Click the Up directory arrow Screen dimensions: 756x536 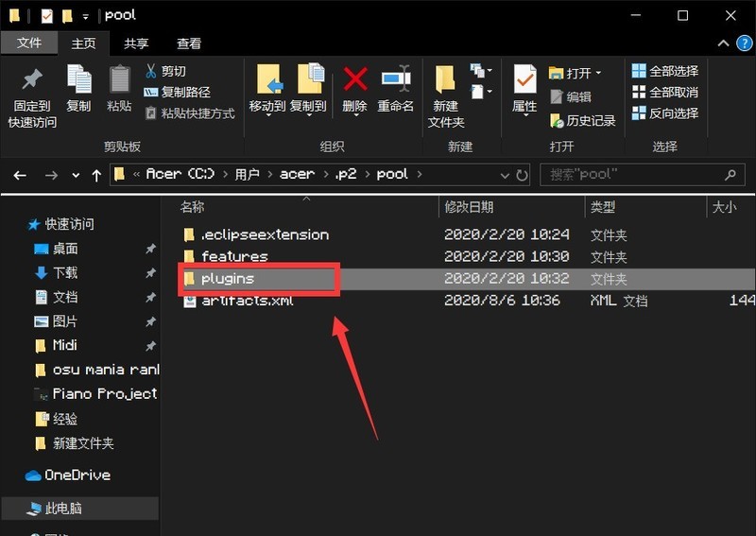coord(96,175)
